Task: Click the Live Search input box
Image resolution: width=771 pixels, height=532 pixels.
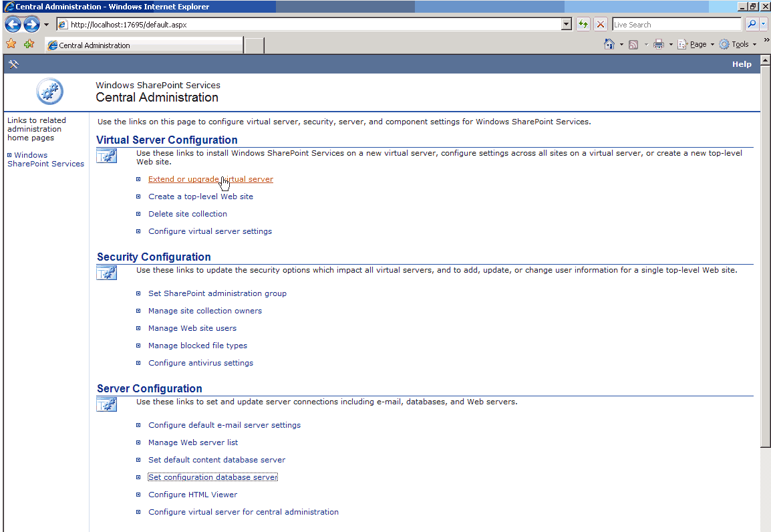Action: pos(677,25)
